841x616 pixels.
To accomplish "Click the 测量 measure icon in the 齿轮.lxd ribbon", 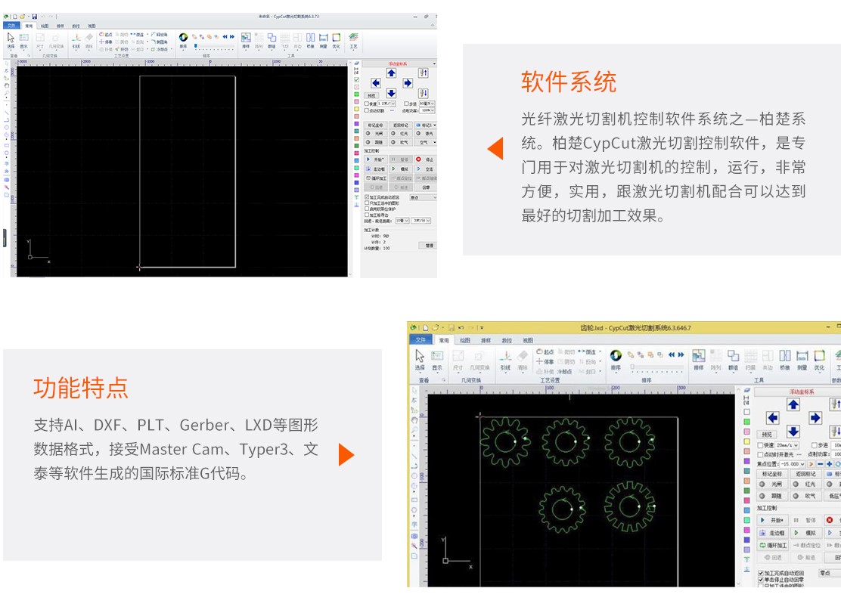I will point(802,357).
